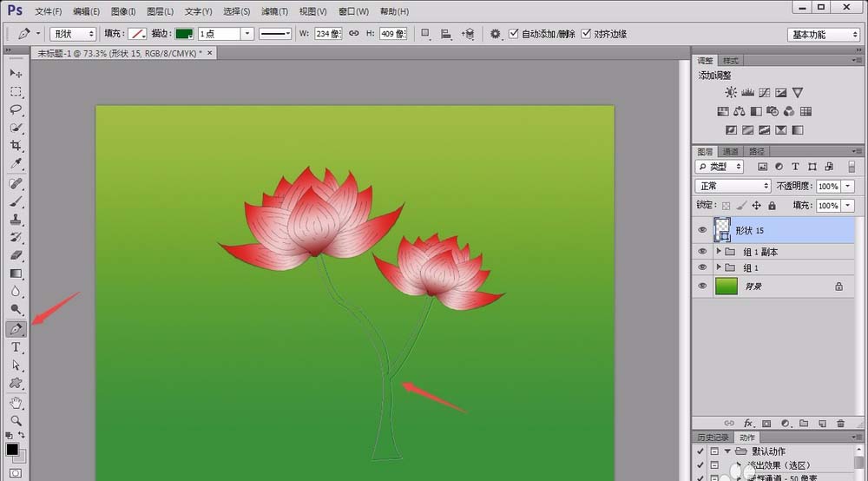The height and width of the screenshot is (481, 868).
Task: Pick the Lasso tool
Action: click(x=16, y=110)
